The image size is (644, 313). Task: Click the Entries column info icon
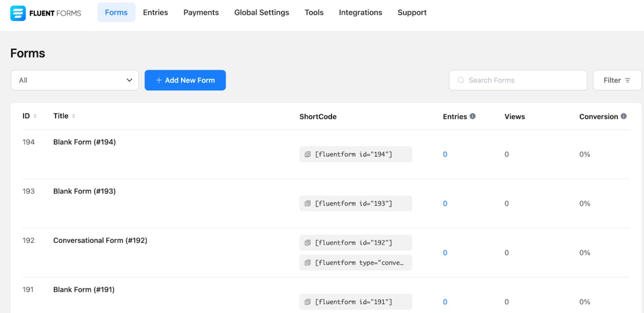coord(473,116)
